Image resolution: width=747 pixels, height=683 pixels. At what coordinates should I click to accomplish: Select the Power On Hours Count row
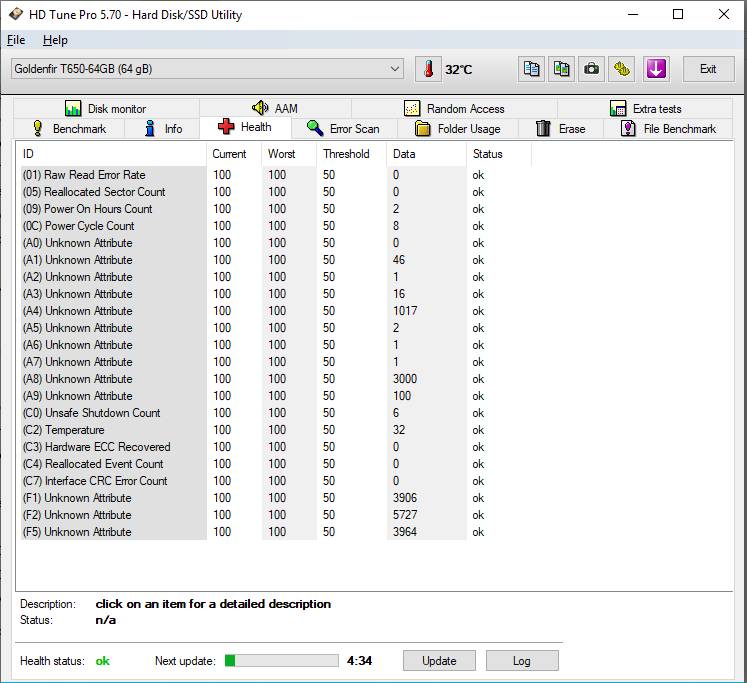(x=276, y=209)
